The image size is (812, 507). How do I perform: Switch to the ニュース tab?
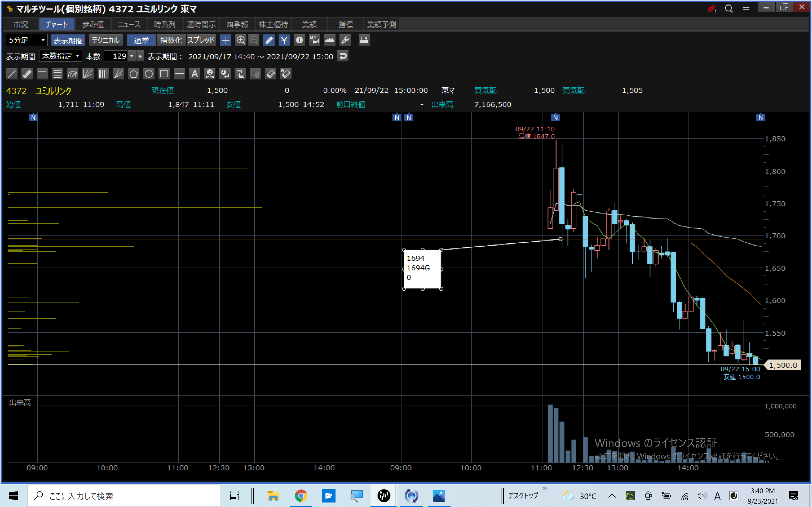click(x=129, y=25)
